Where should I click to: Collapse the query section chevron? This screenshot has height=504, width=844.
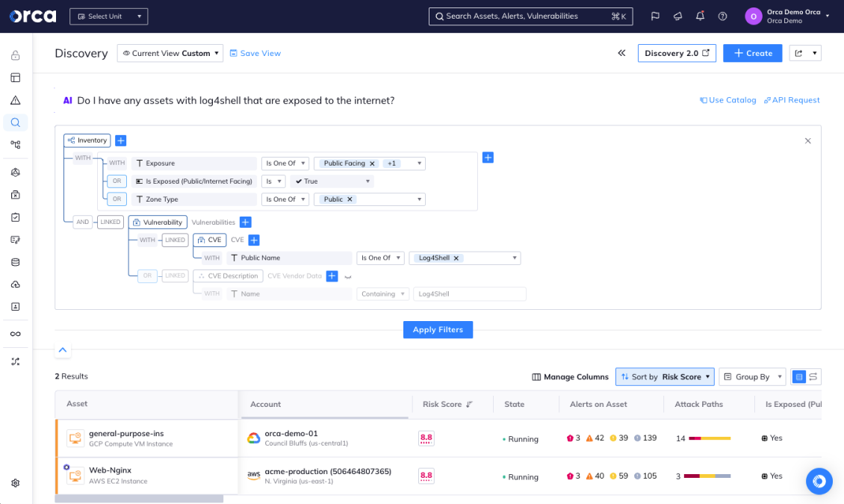63,350
